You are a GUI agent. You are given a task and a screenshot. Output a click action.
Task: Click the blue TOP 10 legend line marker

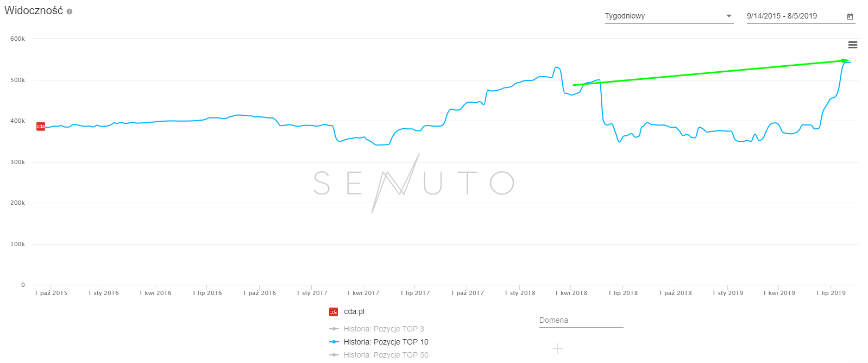point(334,342)
